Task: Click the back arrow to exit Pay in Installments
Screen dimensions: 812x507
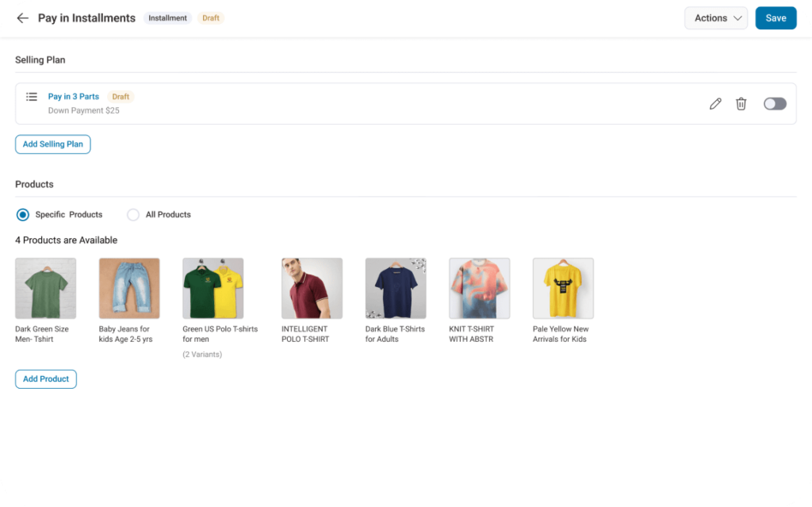Action: point(22,17)
